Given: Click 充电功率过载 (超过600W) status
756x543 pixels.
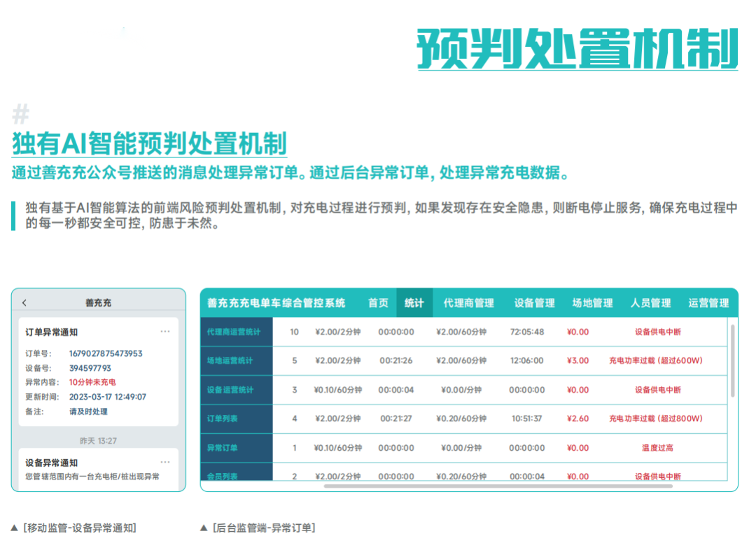Looking at the screenshot, I should (656, 360).
